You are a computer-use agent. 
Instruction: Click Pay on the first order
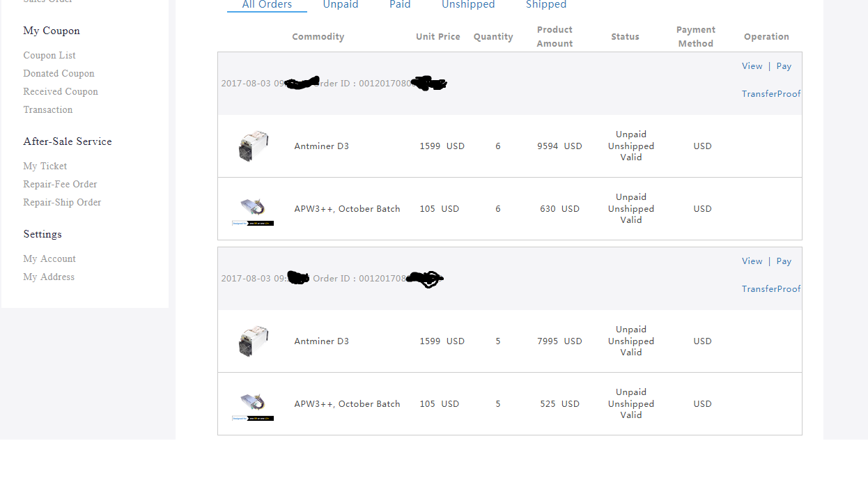pyautogui.click(x=784, y=66)
